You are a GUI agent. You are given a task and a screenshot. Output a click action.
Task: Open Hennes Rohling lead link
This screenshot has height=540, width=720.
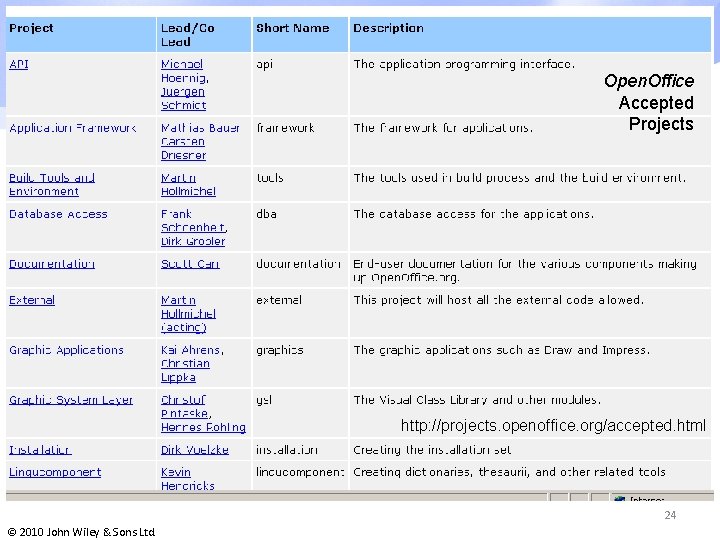pyautogui.click(x=203, y=428)
